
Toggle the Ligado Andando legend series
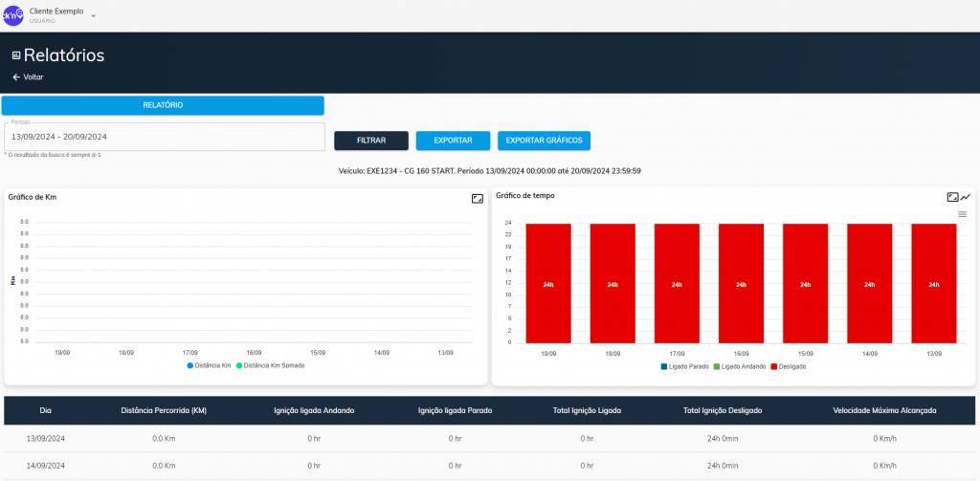tap(740, 366)
